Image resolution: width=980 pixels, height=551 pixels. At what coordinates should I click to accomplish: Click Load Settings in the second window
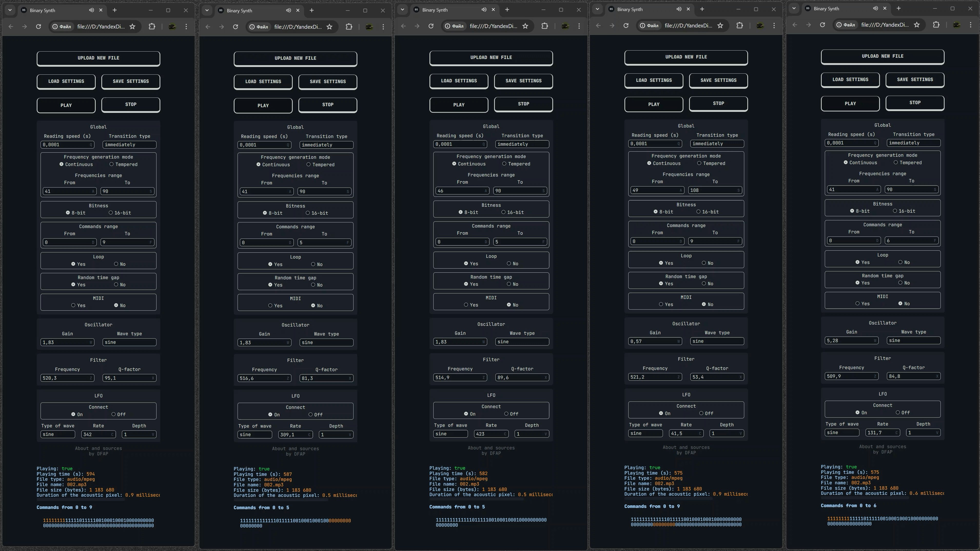263,82
